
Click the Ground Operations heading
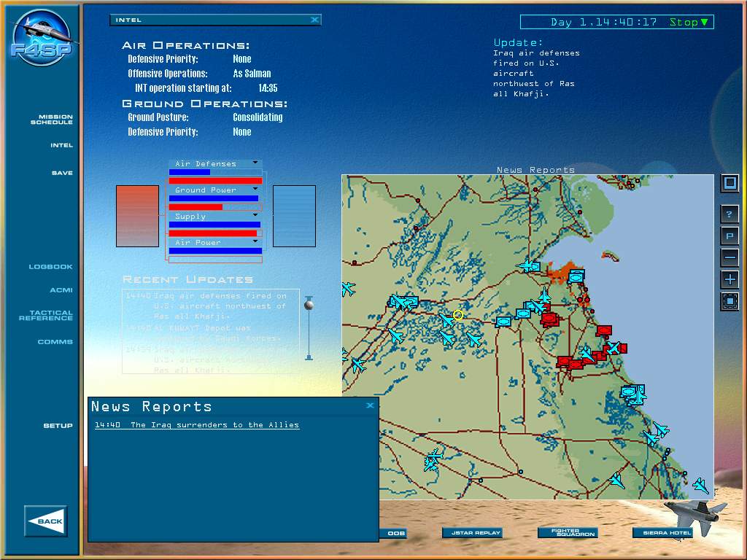pyautogui.click(x=205, y=104)
